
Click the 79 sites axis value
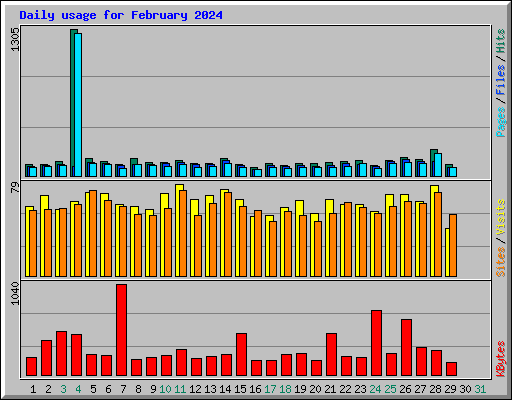15,187
